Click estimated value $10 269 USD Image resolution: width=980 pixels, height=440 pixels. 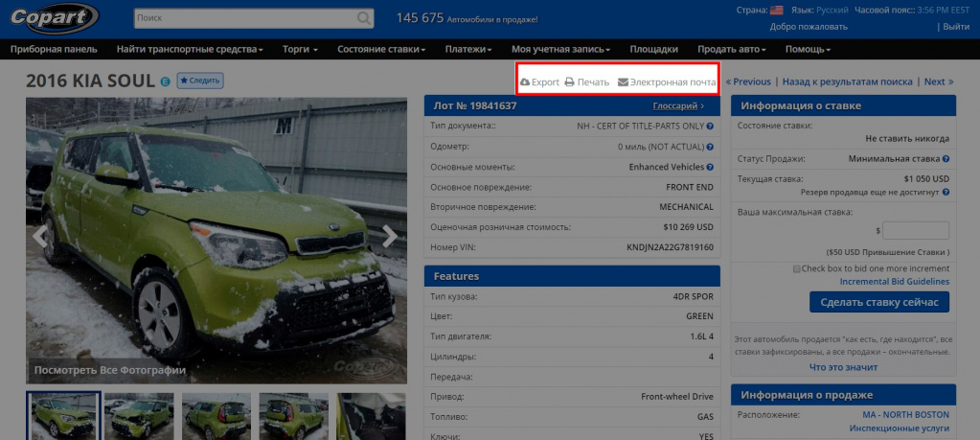click(688, 227)
